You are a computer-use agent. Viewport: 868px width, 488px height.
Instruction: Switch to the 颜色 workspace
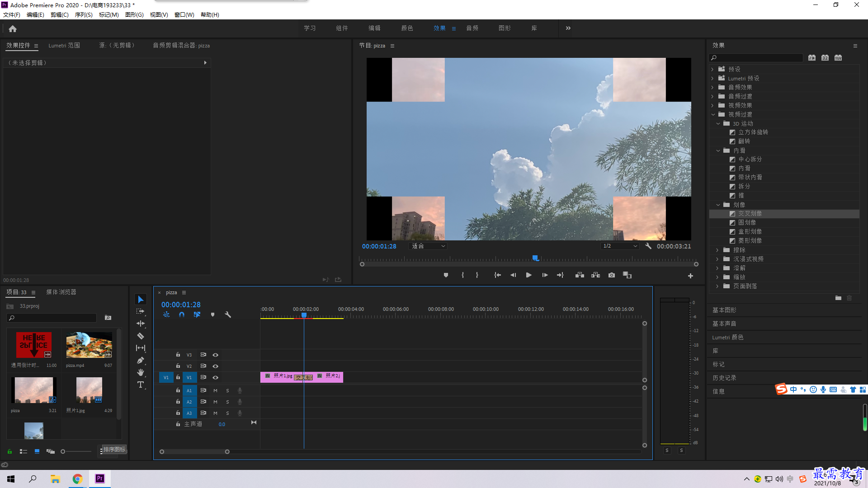coord(407,28)
